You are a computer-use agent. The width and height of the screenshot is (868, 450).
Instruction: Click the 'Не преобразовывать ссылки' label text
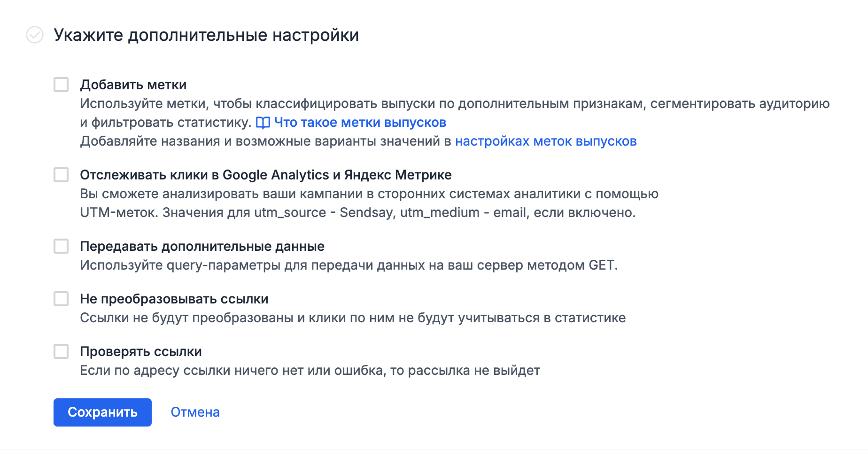pos(174,299)
